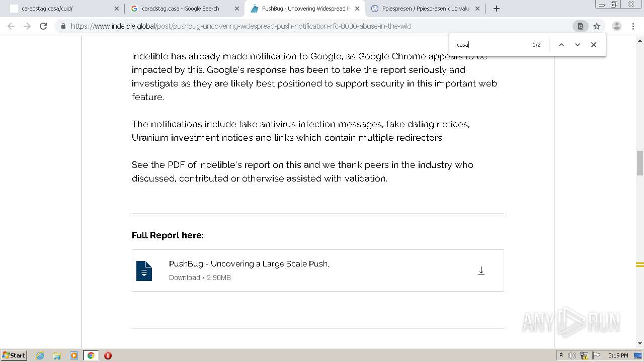Click the PushBug document file icon

pos(144,270)
